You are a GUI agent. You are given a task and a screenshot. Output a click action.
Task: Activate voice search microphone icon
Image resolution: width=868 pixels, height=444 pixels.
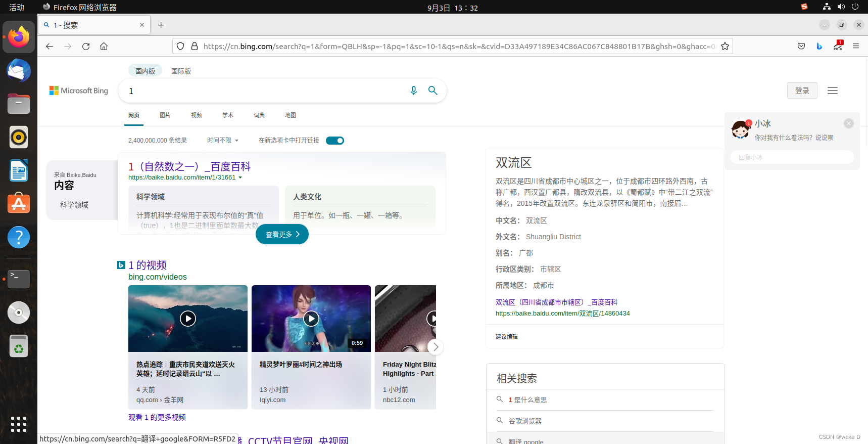coord(414,91)
